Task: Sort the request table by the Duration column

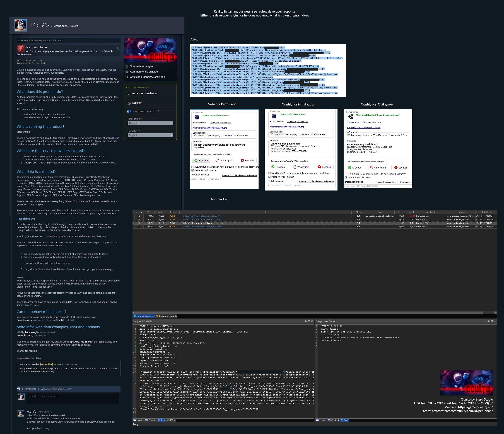Action: click(160, 212)
